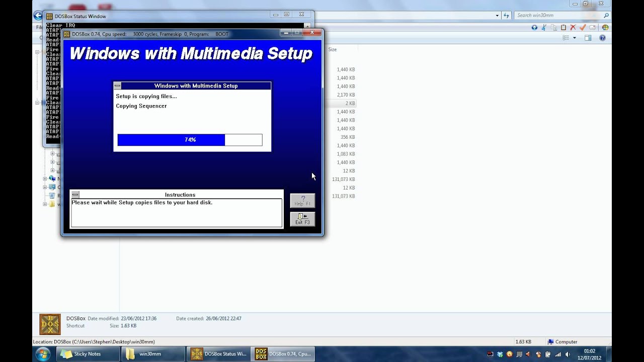Click the Explorer refresh button
The height and width of the screenshot is (362, 644).
(x=507, y=16)
